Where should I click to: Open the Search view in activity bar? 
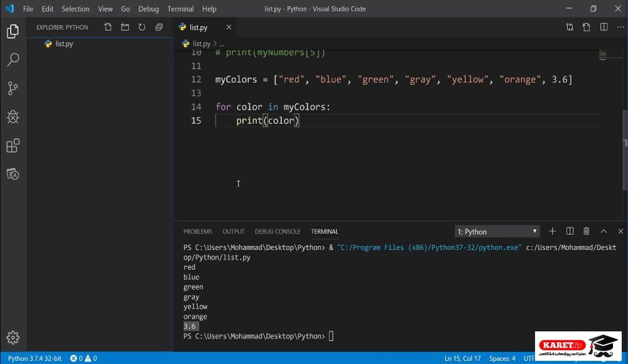click(13, 60)
